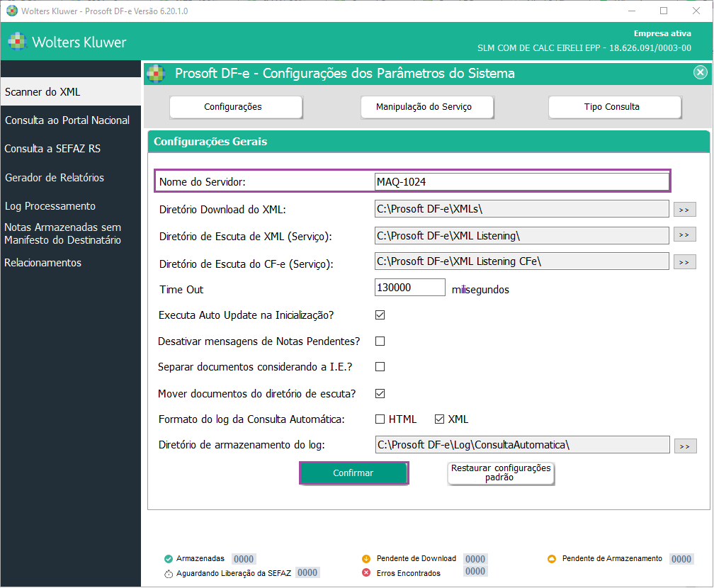Click the Pendente de Download 0000 counter
Screen dimensions: 714x588
(475, 559)
